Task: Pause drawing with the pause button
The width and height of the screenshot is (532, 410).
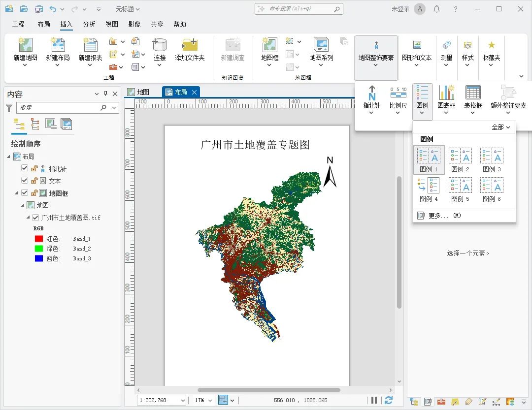Action: pyautogui.click(x=374, y=400)
